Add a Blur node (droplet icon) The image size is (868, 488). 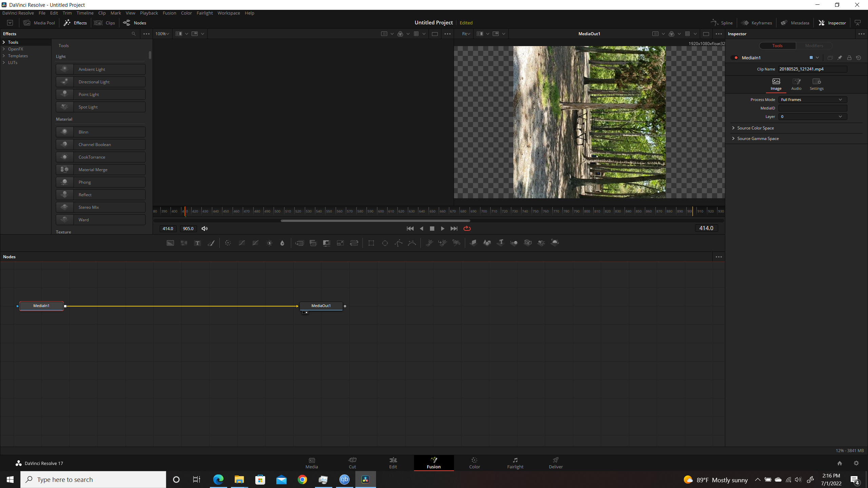click(x=282, y=243)
